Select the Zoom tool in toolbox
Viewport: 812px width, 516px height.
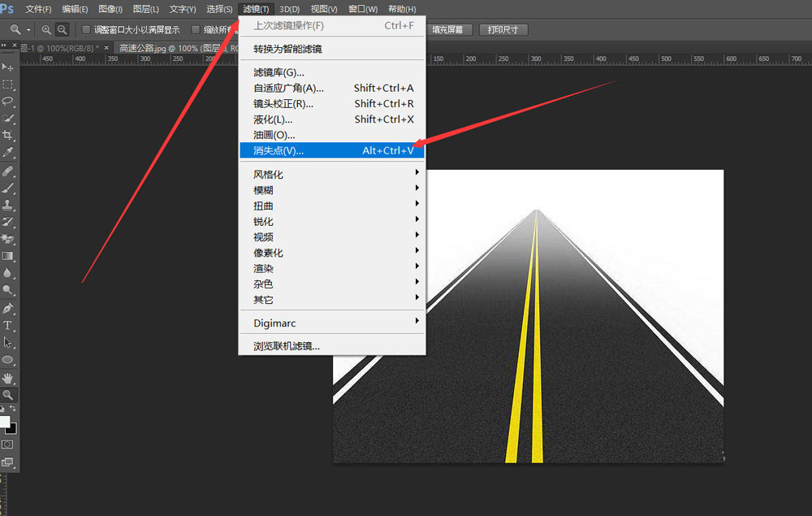(8, 395)
